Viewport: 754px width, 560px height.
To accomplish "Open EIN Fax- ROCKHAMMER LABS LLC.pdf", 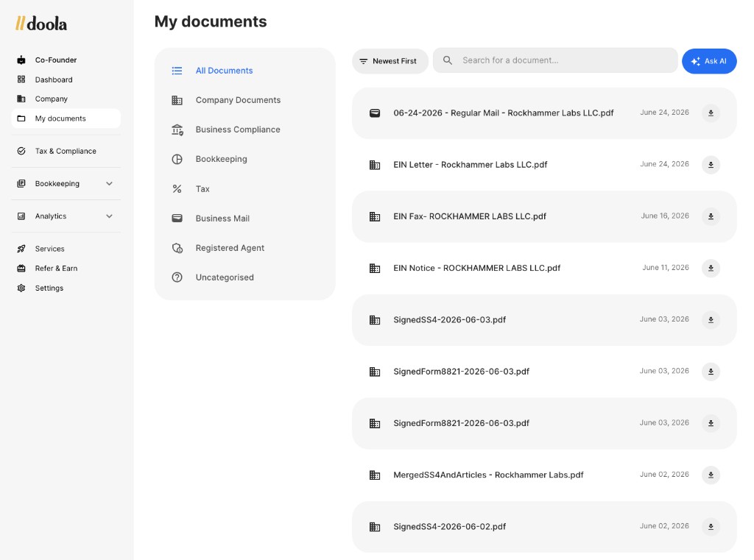I will 470,216.
